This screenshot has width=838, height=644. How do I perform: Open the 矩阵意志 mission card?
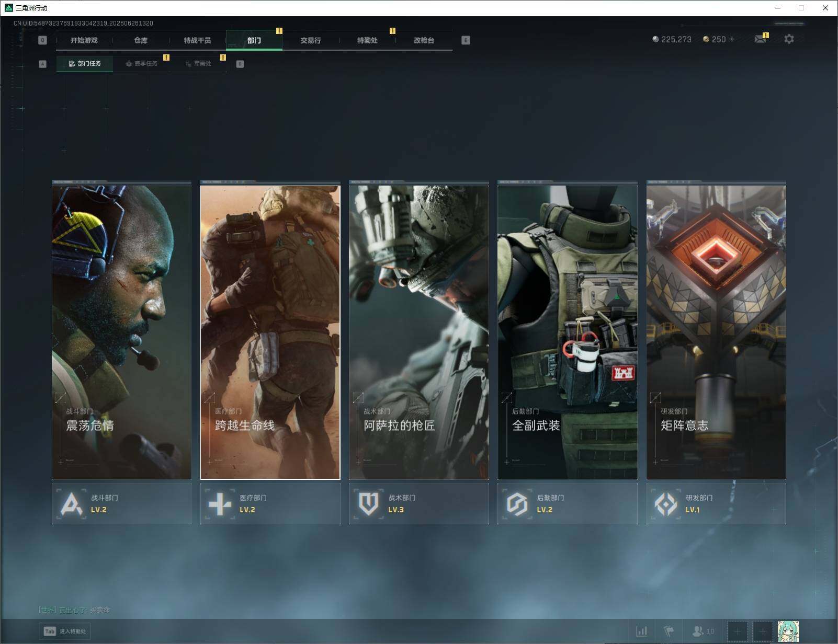(716, 332)
